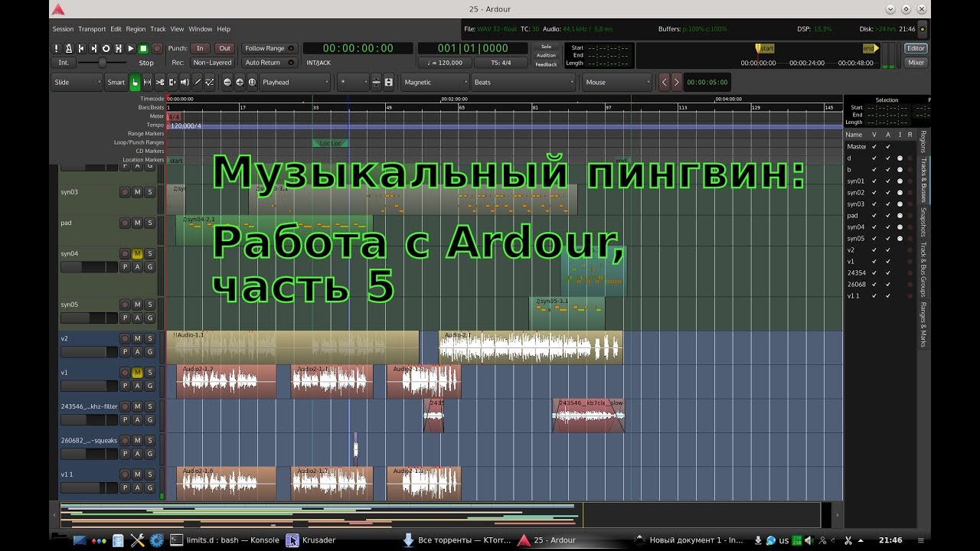Toggle the Smart mode button
The image size is (980, 551).
click(x=116, y=82)
